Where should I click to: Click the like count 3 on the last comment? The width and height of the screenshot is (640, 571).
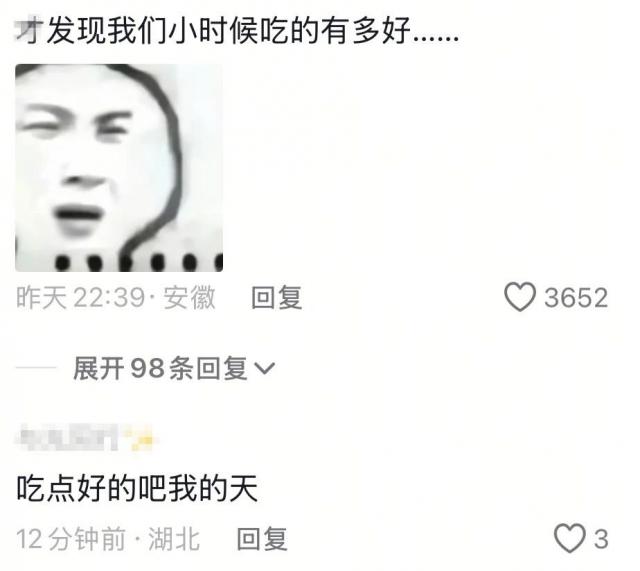point(601,539)
